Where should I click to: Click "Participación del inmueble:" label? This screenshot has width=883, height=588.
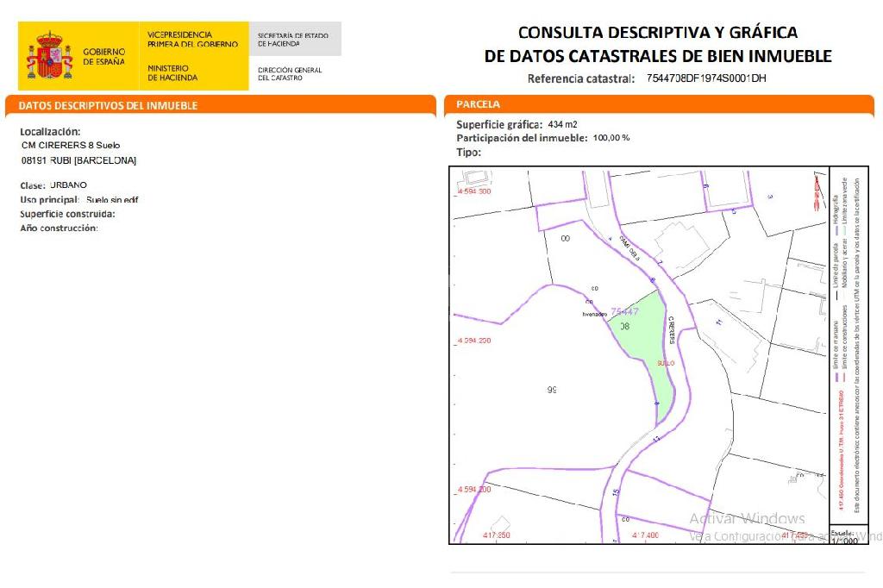pyautogui.click(x=522, y=138)
